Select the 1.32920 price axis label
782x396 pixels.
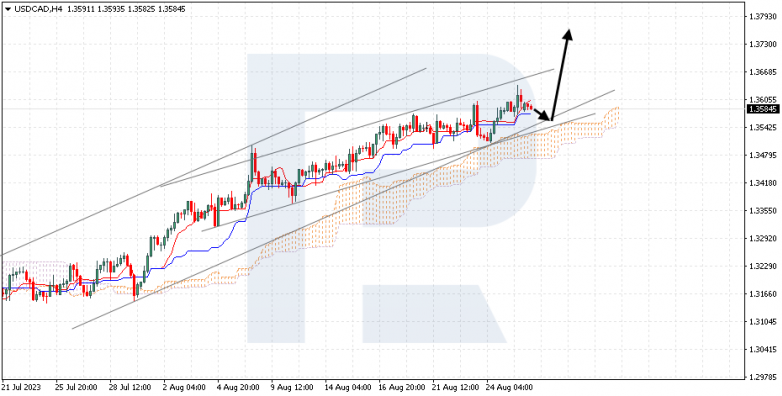tap(764, 239)
